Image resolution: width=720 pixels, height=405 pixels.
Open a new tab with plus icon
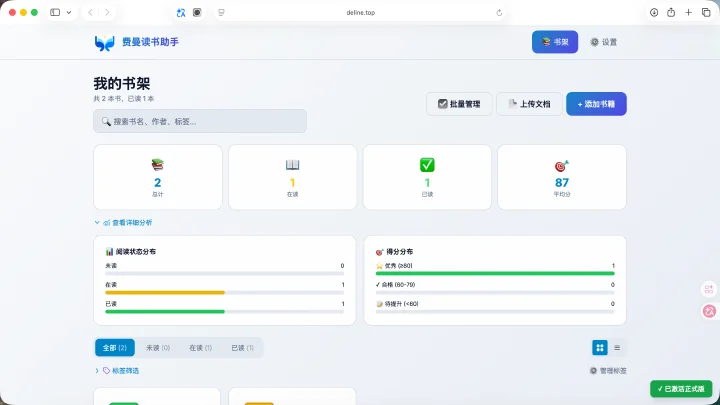(x=688, y=12)
